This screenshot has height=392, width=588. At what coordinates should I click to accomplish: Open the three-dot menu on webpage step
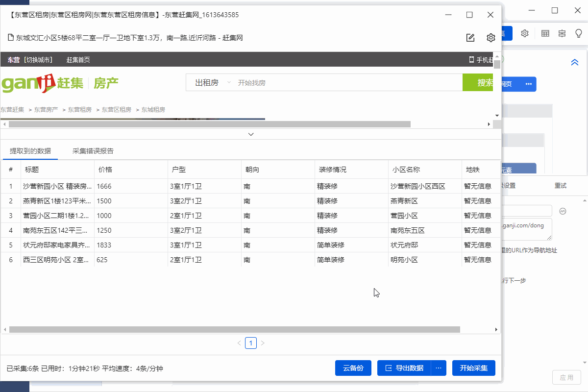pyautogui.click(x=528, y=84)
